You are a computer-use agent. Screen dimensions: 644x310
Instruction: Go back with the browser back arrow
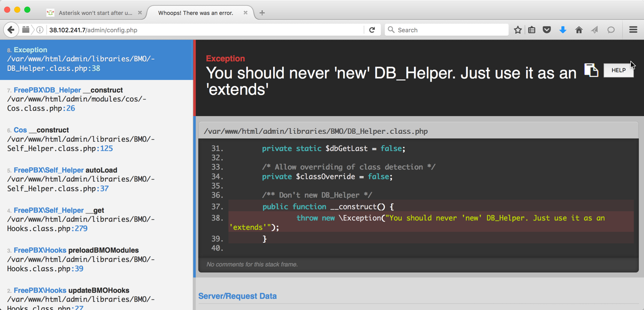(x=11, y=30)
